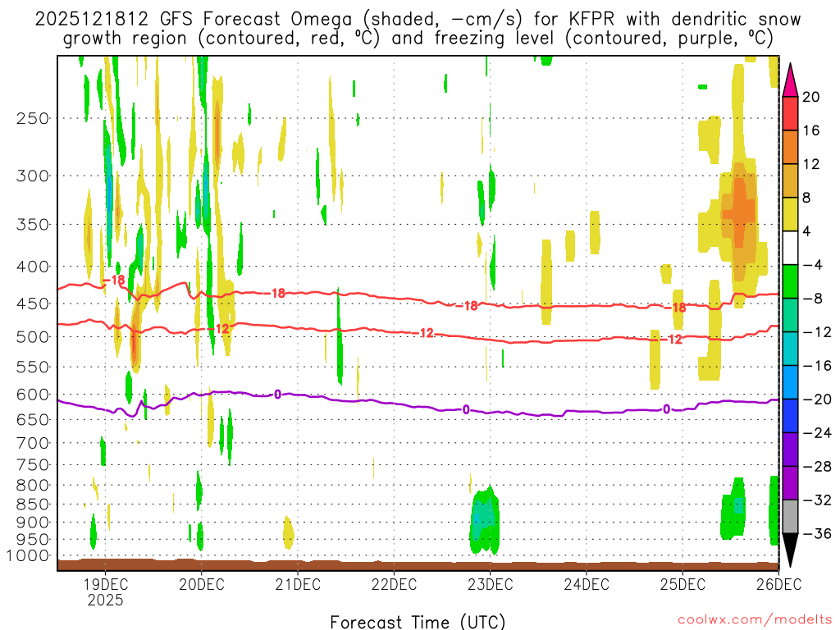Click the 500 pressure level label
840x630 pixels.
(x=33, y=337)
